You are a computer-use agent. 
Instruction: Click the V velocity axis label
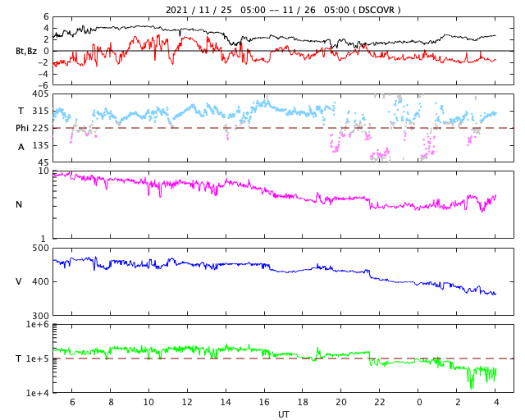(19, 281)
